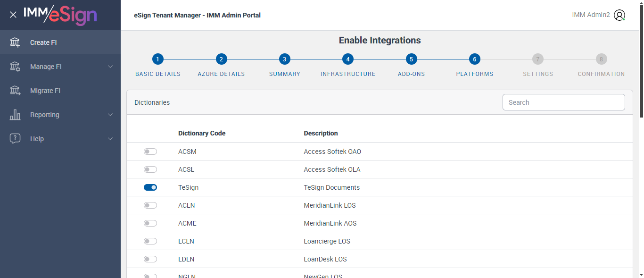
Task: Enable the LCLN Loancierge LOS toggle
Action: 150,241
